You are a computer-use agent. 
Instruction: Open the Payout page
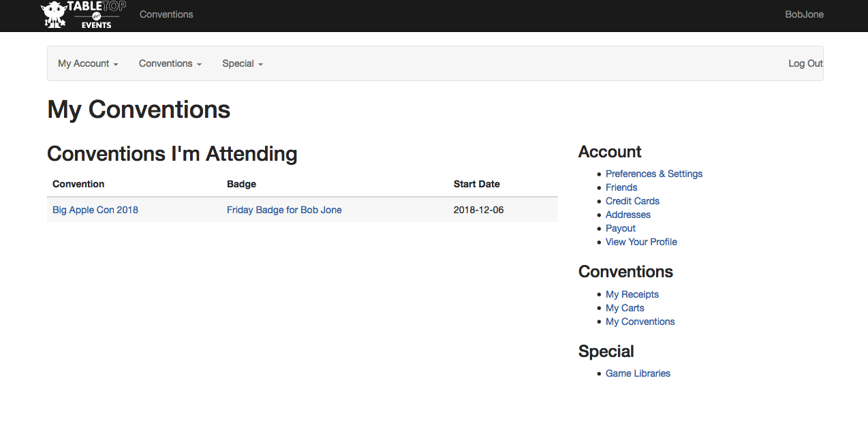tap(620, 228)
